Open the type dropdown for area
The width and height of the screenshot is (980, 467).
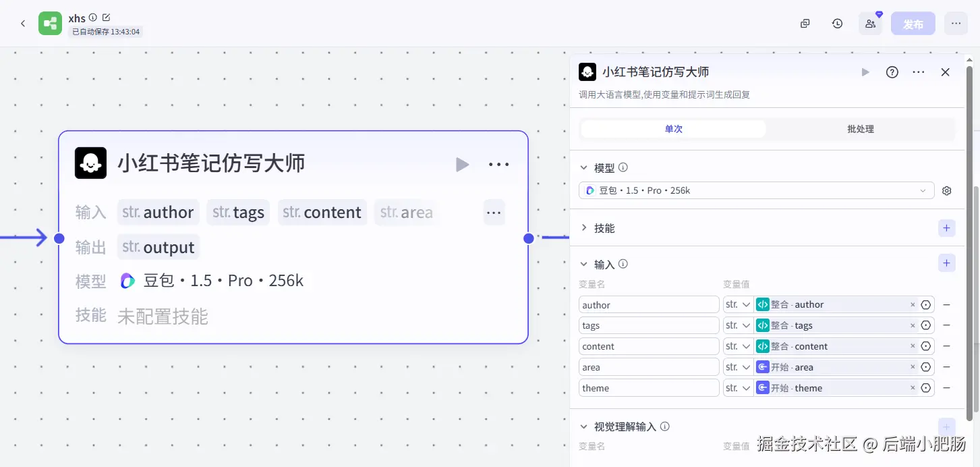[739, 367]
